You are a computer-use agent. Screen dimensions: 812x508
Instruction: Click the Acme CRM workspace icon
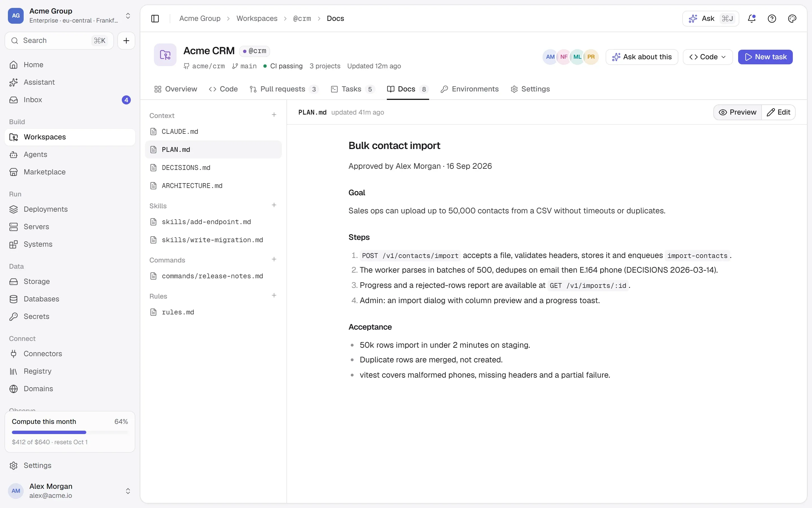[x=165, y=55]
